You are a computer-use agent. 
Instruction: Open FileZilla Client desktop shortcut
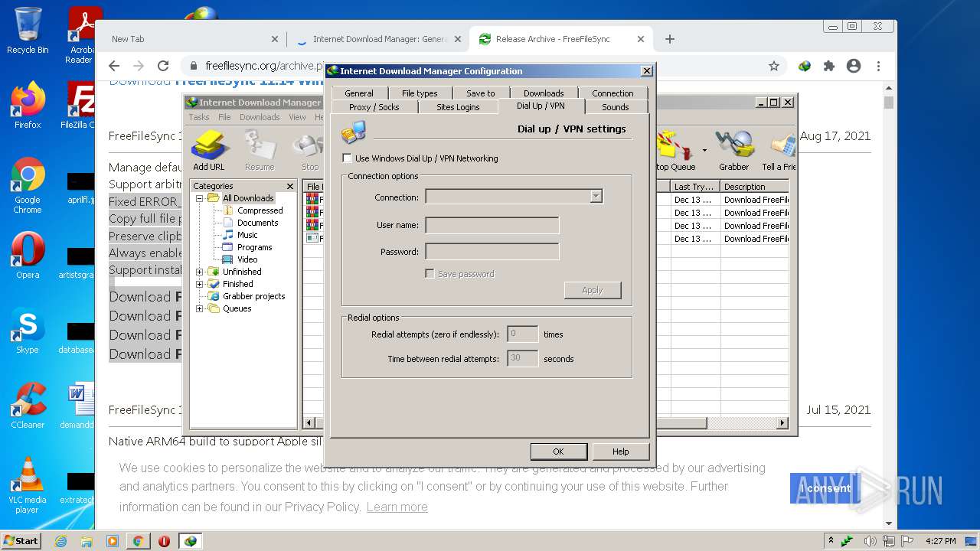tap(78, 105)
